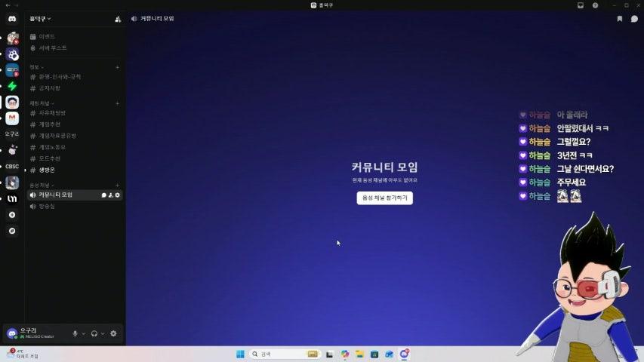This screenshot has width=644, height=362.
Task: Open the 모드추천 text channel
Action: [x=75, y=158]
